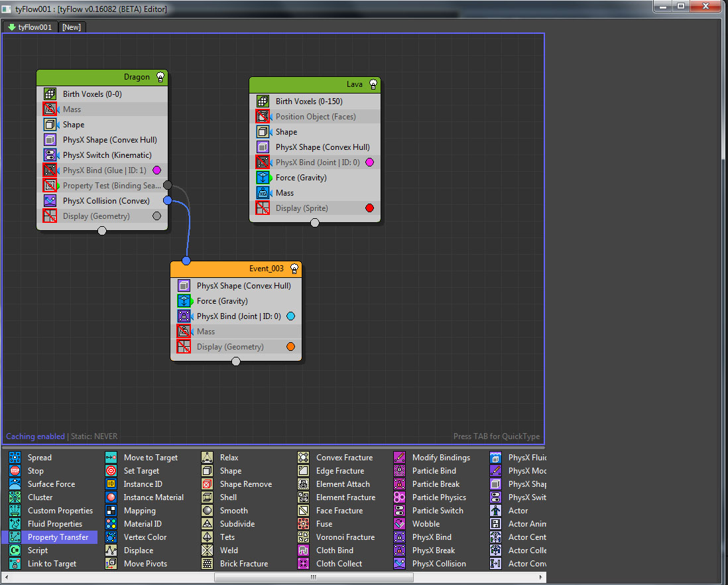The width and height of the screenshot is (728, 585).
Task: Select the Brick Fracture operator icon
Action: pyautogui.click(x=207, y=563)
